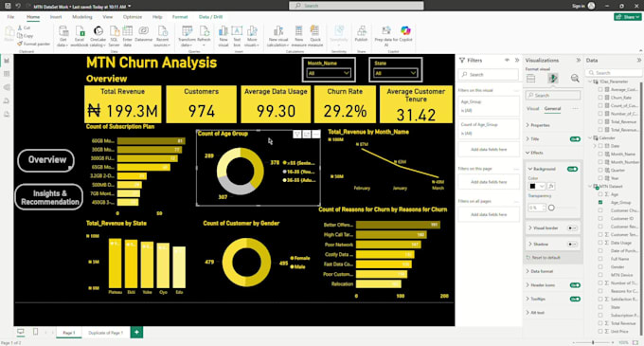Screen dimensions: 644x346
Task: Toggle Header icons switch
Action: (x=575, y=285)
